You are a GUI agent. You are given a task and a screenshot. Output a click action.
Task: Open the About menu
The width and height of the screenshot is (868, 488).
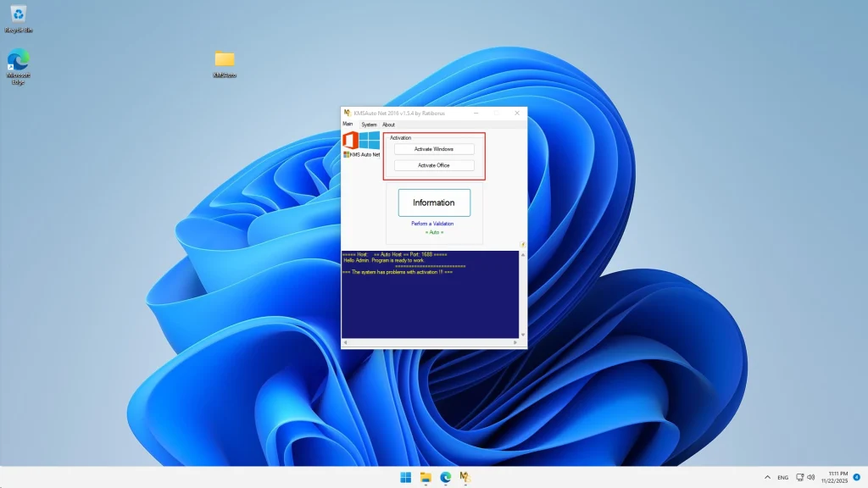[x=387, y=124]
